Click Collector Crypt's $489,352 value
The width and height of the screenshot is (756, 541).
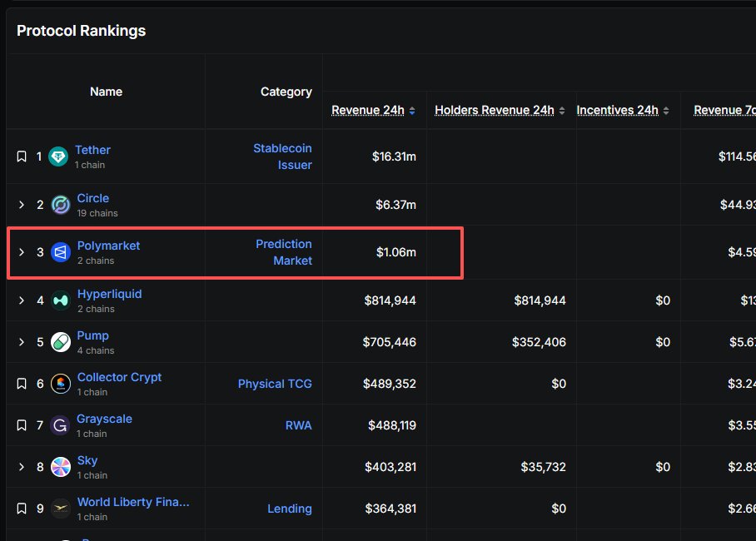tap(389, 384)
